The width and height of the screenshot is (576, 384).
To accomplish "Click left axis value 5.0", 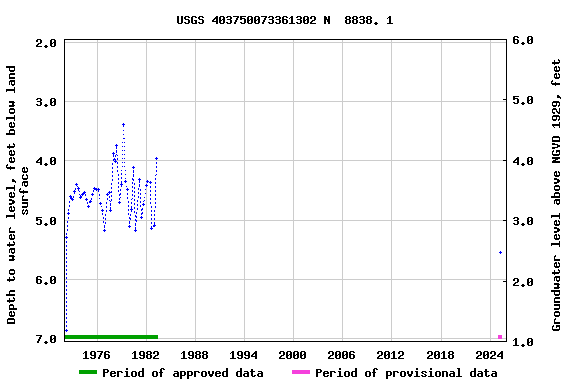I will (46, 221).
